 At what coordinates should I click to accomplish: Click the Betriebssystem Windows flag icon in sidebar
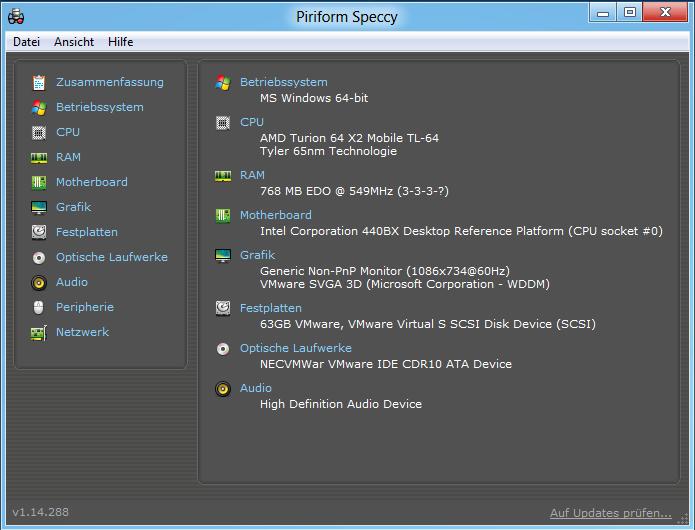coord(39,107)
